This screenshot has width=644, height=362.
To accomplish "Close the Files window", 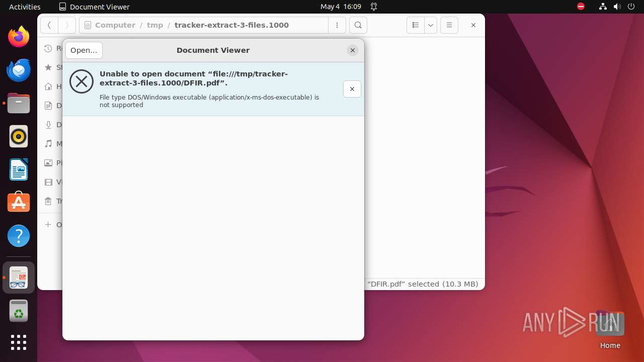I will [x=473, y=25].
